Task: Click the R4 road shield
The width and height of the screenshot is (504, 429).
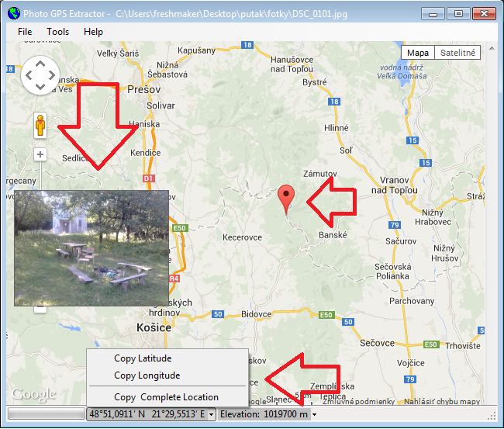Action: coord(174,279)
